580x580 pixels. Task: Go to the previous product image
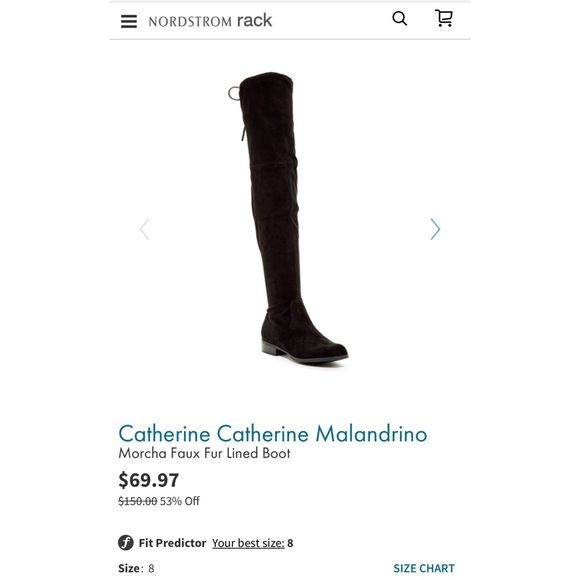(145, 229)
